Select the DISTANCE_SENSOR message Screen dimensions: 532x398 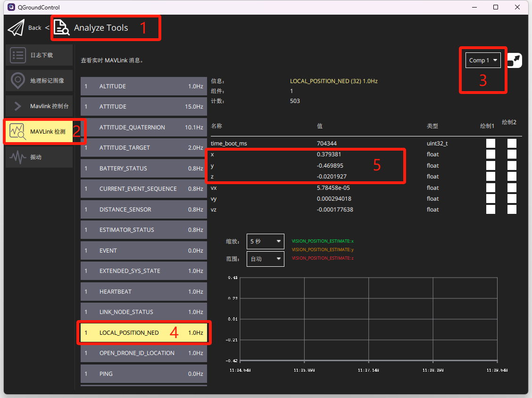(x=143, y=210)
